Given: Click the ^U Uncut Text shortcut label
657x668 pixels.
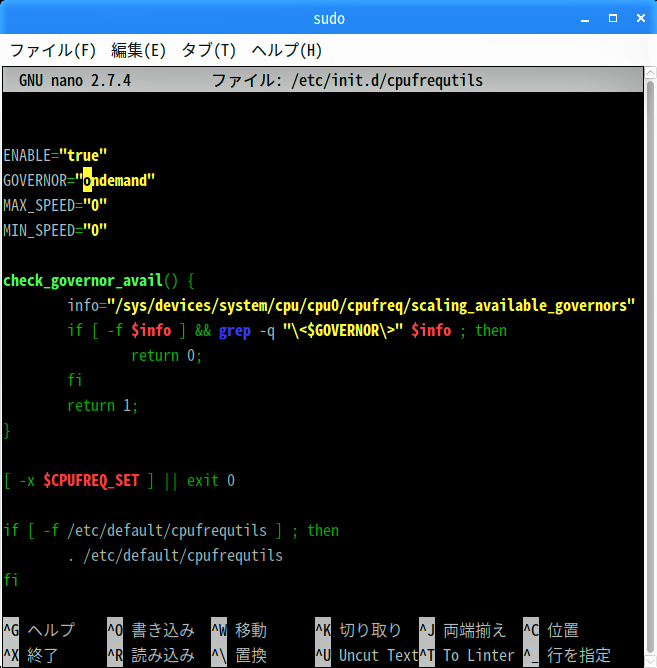Looking at the screenshot, I should tap(366, 655).
